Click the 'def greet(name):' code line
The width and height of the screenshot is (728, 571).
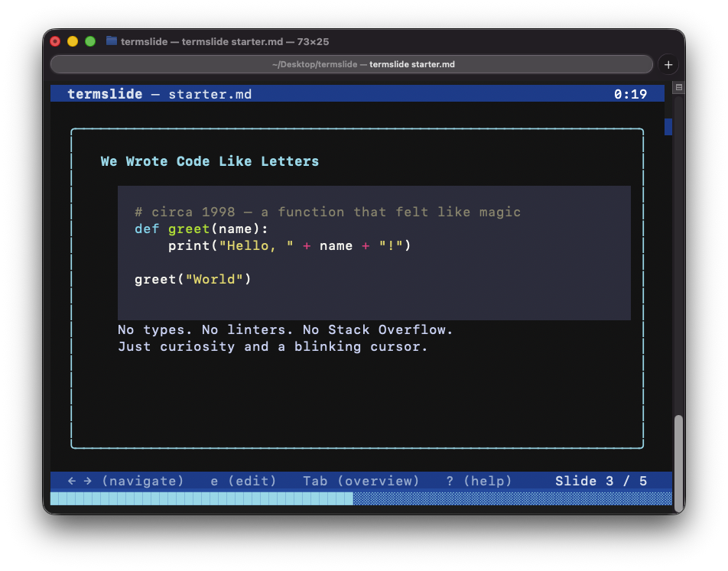tap(201, 229)
